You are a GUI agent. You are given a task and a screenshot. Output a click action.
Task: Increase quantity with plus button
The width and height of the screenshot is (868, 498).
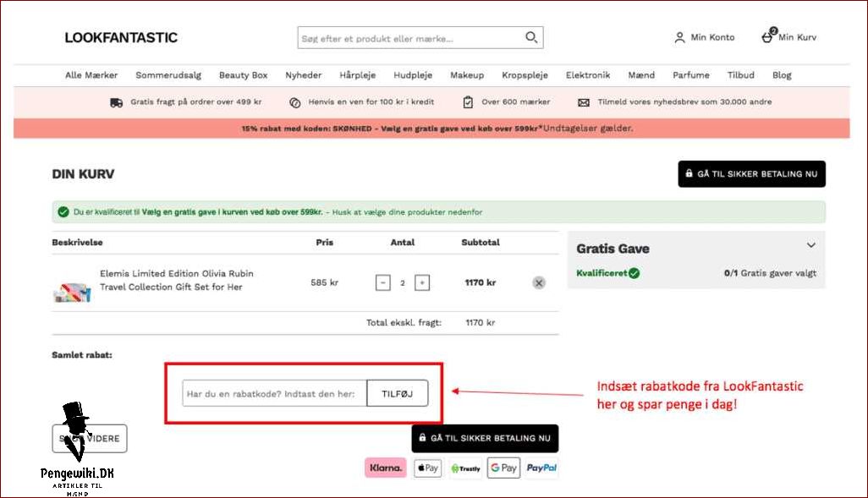422,282
